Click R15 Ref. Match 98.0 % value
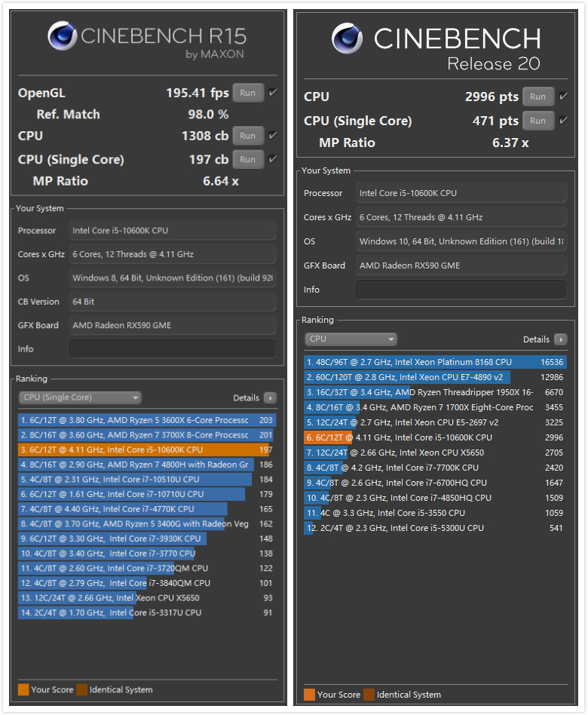Image resolution: width=588 pixels, height=715 pixels. [208, 115]
